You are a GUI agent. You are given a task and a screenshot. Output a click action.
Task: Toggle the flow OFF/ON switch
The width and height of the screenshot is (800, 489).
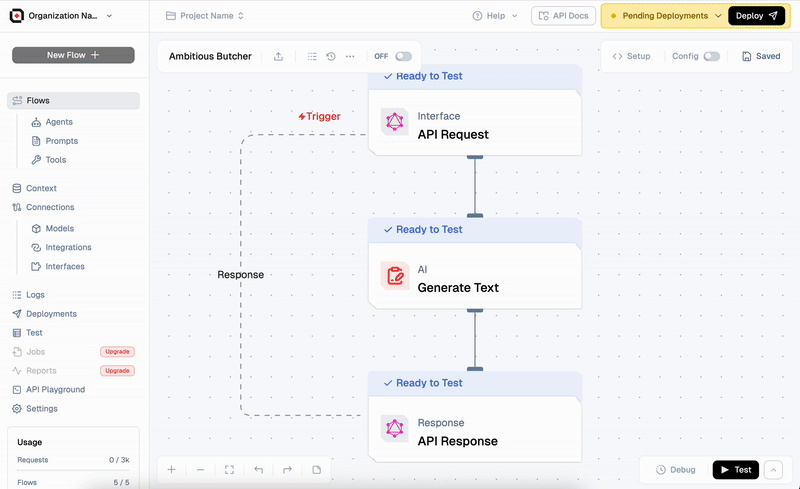pos(403,57)
